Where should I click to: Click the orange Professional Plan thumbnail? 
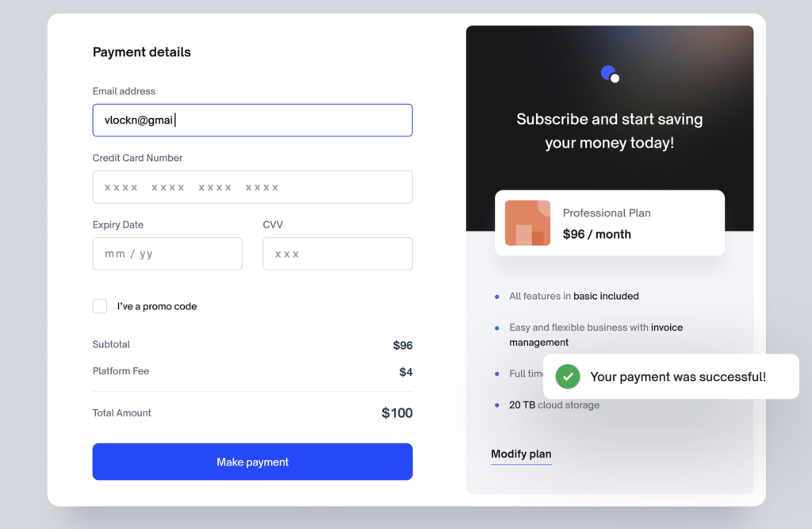pyautogui.click(x=527, y=223)
